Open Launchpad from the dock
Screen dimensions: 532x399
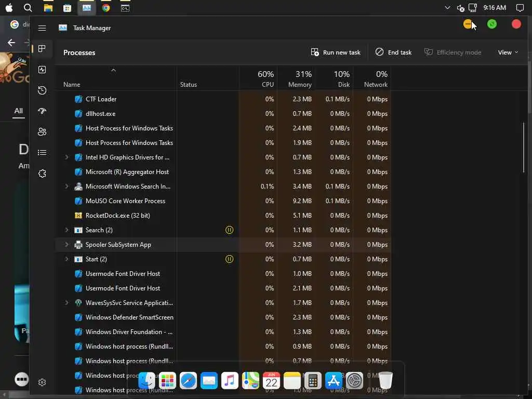point(168,380)
